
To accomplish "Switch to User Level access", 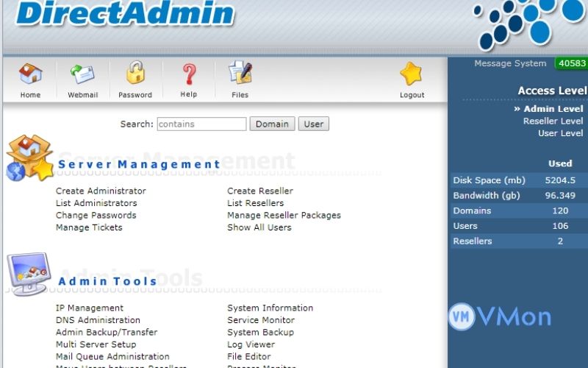I will [561, 133].
